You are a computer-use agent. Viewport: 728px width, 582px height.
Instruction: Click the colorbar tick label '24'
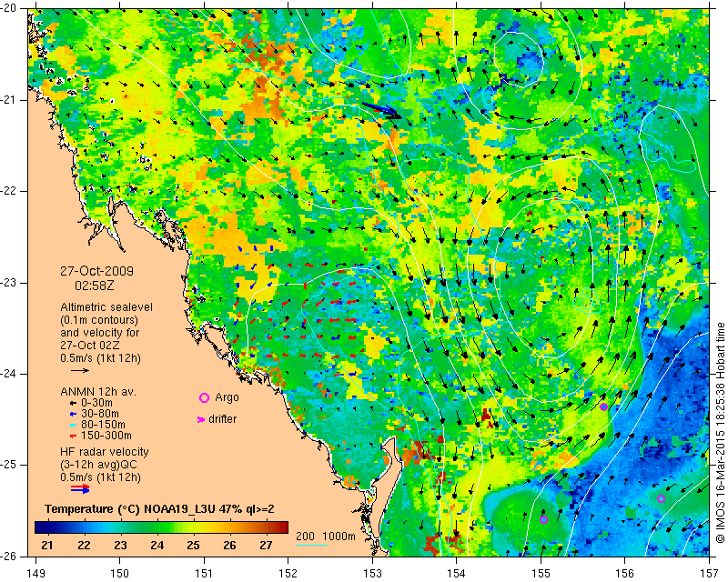(157, 545)
